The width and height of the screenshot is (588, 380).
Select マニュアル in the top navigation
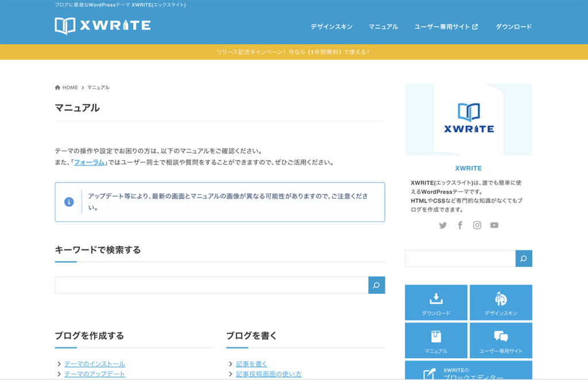click(383, 26)
